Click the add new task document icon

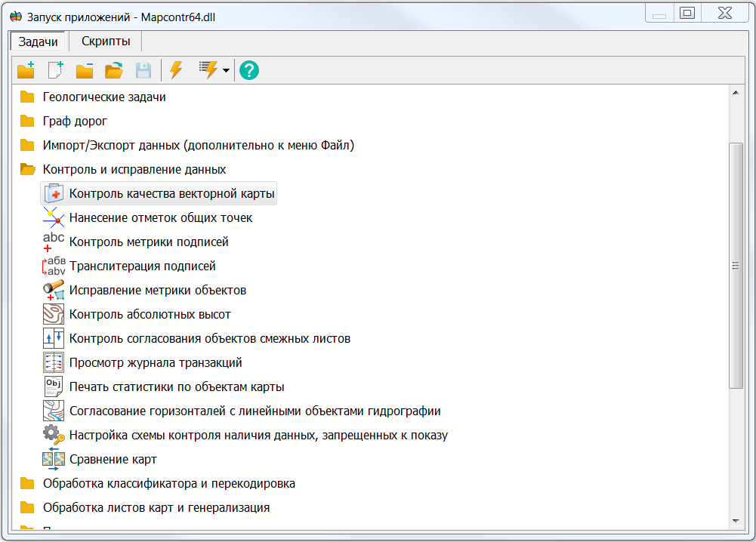55,70
